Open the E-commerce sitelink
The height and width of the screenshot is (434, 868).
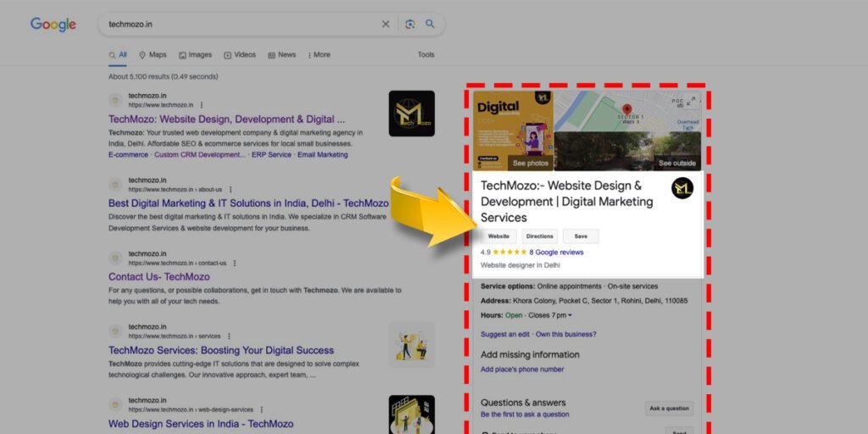[x=129, y=155]
